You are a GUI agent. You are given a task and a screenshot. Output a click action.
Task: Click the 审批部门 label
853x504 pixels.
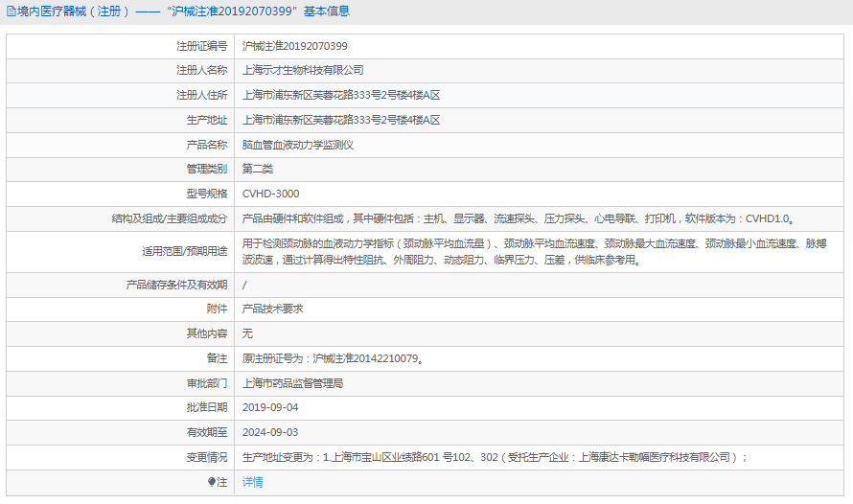(207, 384)
